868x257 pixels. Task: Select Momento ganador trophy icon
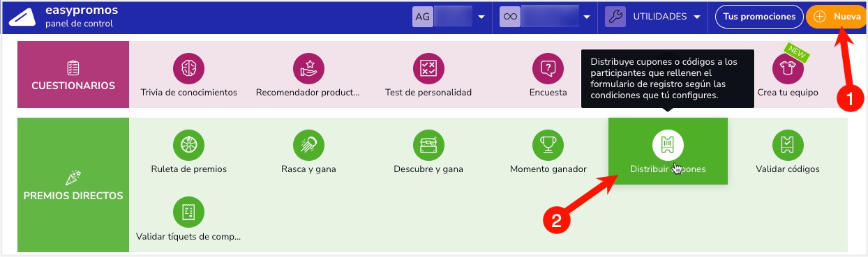(548, 145)
